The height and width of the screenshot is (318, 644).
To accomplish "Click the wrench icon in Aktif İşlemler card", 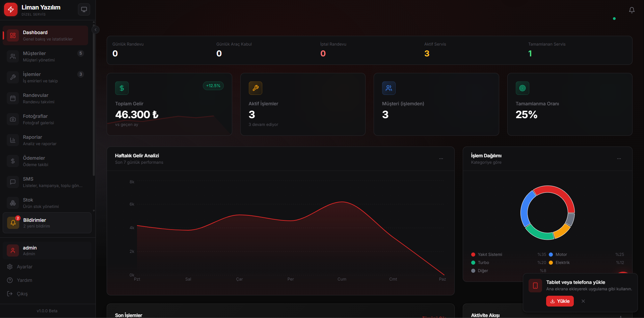I will point(256,88).
